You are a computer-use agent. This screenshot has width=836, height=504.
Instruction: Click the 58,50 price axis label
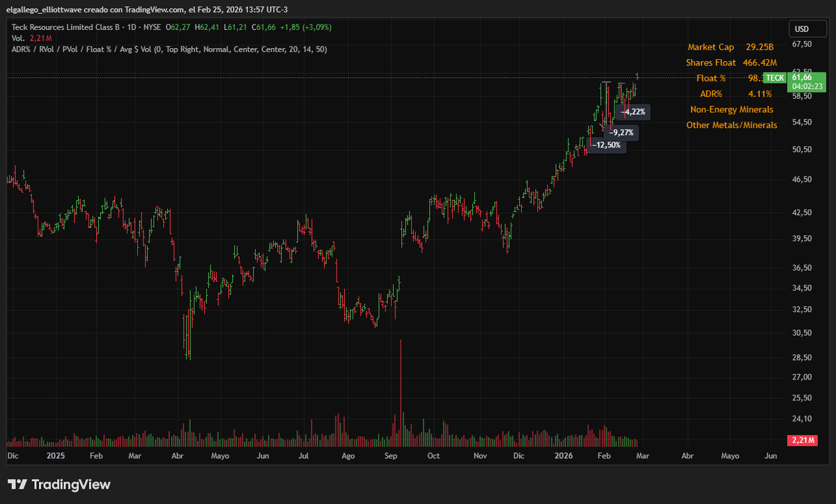pyautogui.click(x=803, y=96)
